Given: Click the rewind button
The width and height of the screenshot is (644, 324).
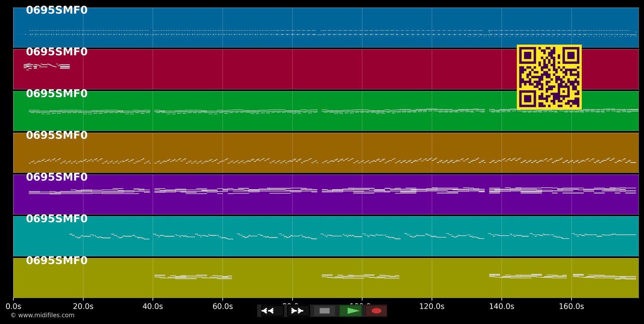Looking at the screenshot, I should (272, 311).
